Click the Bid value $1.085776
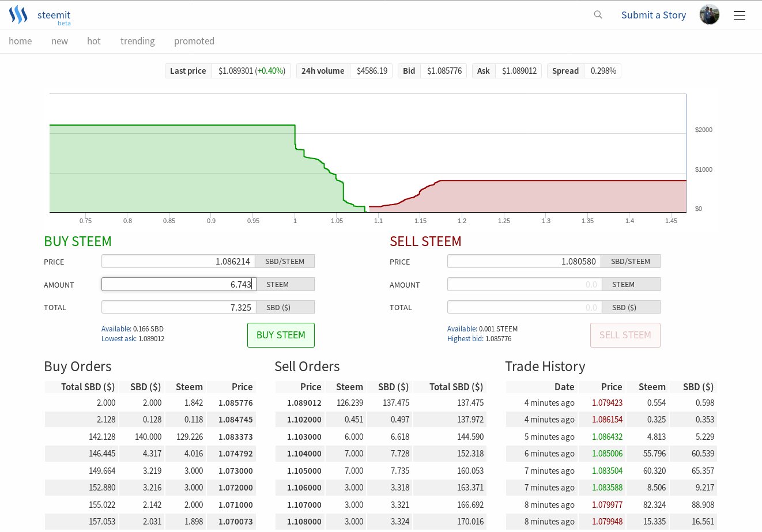 pyautogui.click(x=444, y=71)
